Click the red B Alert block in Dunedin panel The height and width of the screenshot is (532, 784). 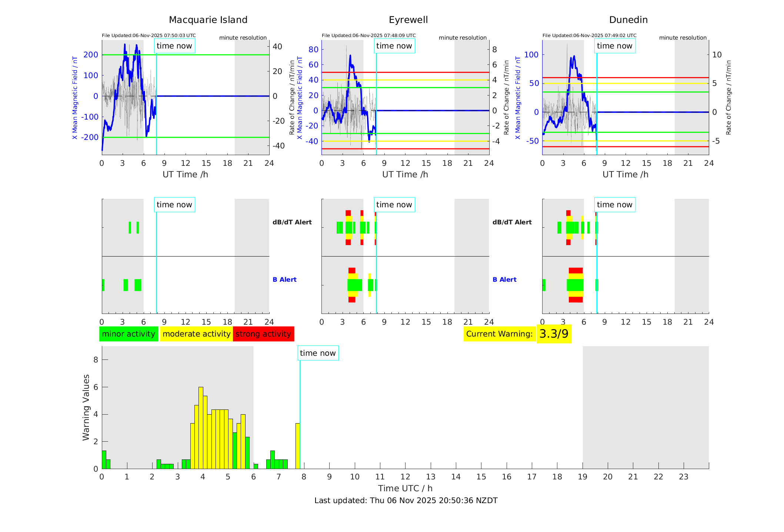(576, 271)
